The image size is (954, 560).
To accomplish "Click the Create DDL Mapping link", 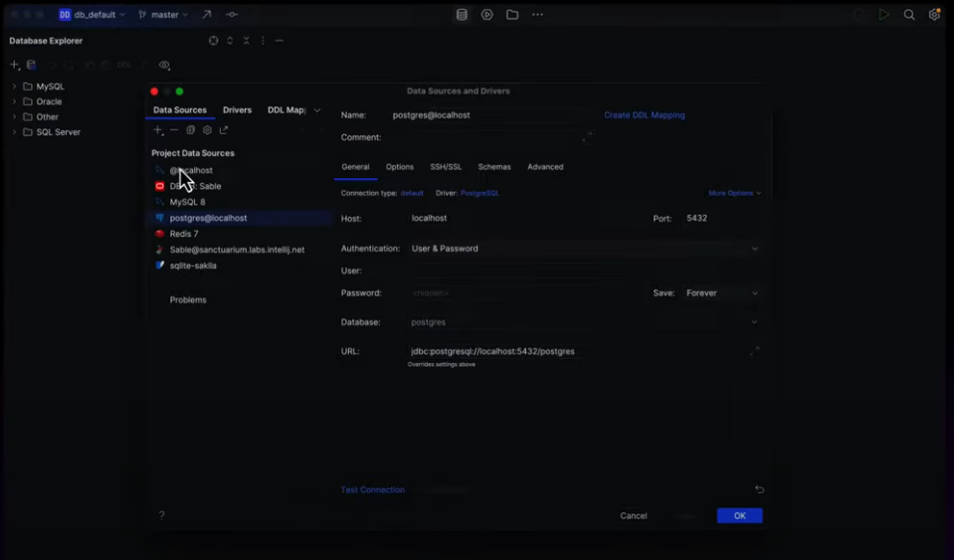I will (x=645, y=115).
